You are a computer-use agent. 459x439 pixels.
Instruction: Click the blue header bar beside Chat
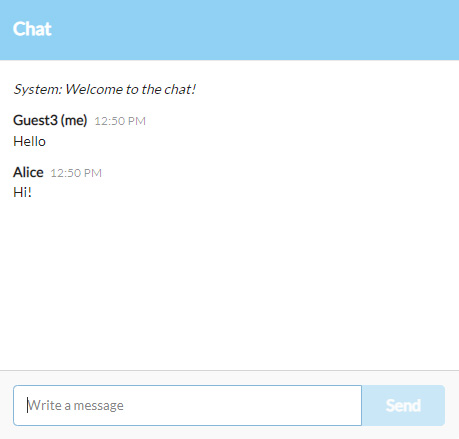pyautogui.click(x=253, y=29)
